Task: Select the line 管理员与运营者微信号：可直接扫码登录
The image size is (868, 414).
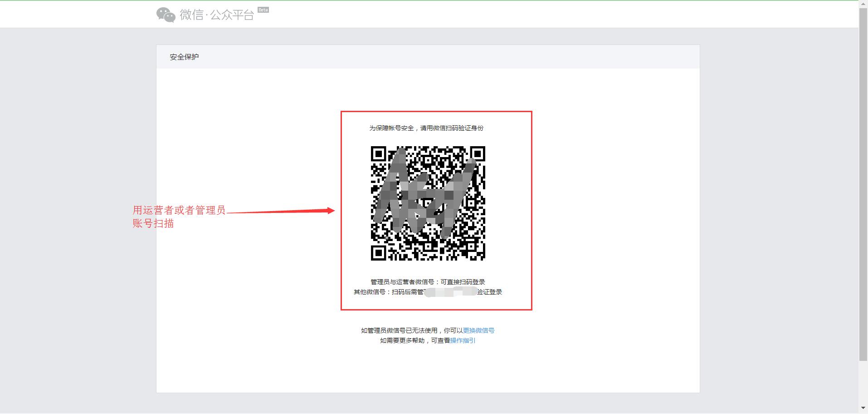Action: [x=428, y=282]
